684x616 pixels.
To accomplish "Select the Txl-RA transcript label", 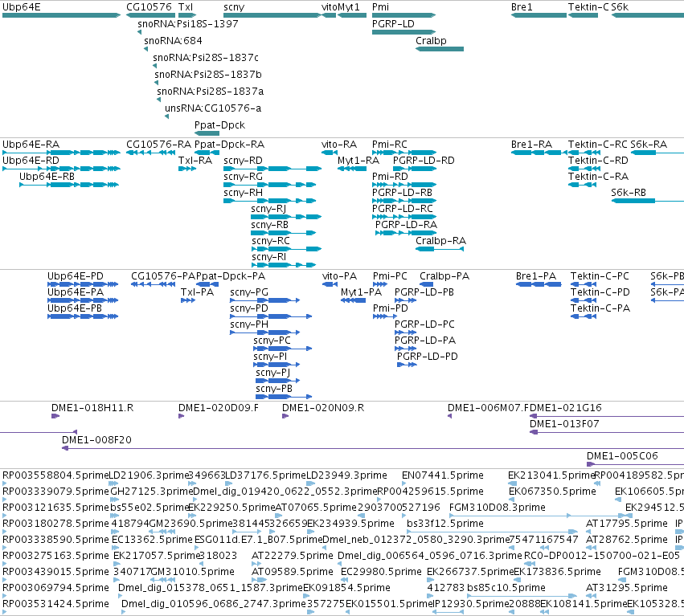I will coord(195,161).
